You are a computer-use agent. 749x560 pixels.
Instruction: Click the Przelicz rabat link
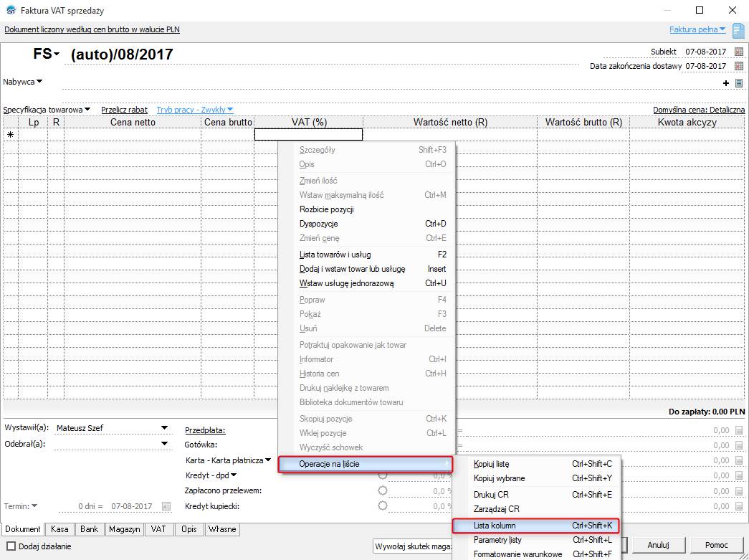pyautogui.click(x=124, y=110)
